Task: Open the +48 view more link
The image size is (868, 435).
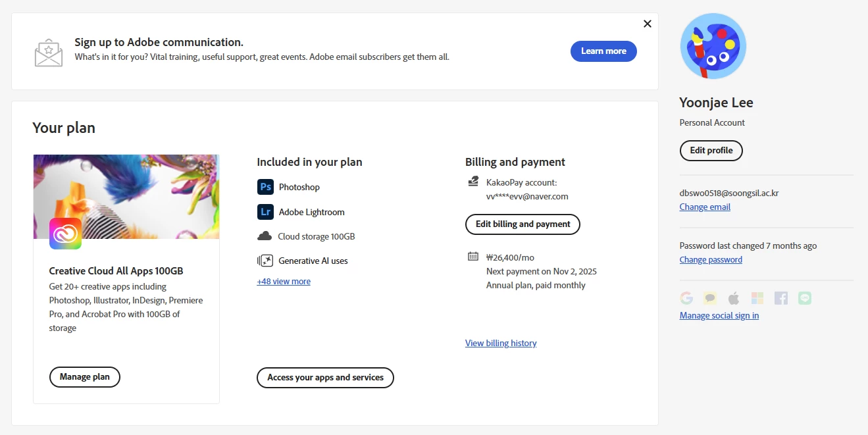Action: point(284,282)
